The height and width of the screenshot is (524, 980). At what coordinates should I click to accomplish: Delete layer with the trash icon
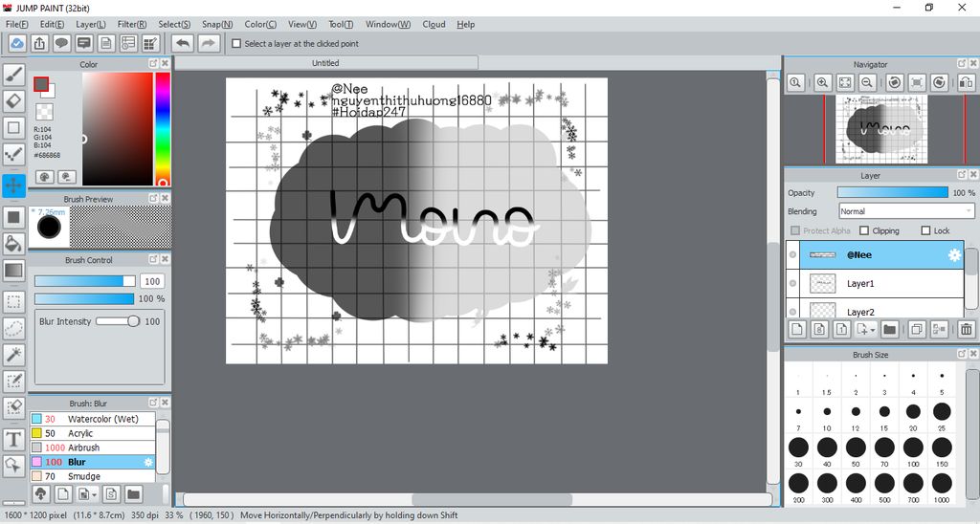point(967,329)
